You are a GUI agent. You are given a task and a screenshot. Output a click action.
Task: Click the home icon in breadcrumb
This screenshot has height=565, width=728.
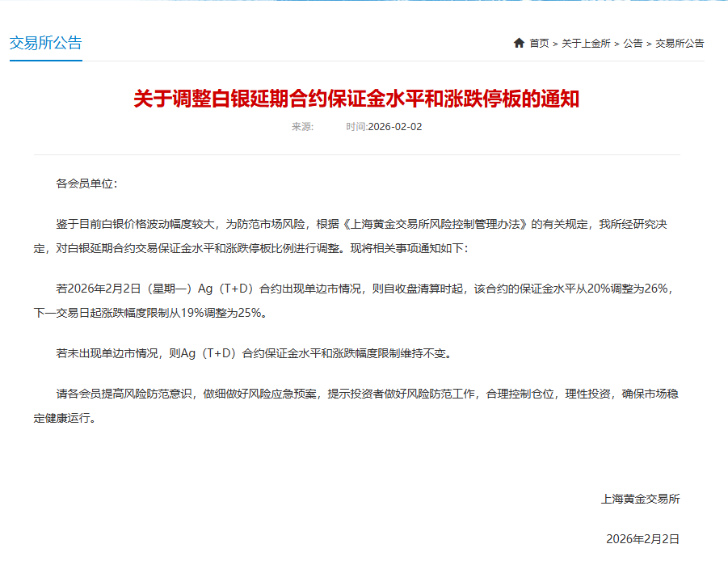pyautogui.click(x=519, y=43)
